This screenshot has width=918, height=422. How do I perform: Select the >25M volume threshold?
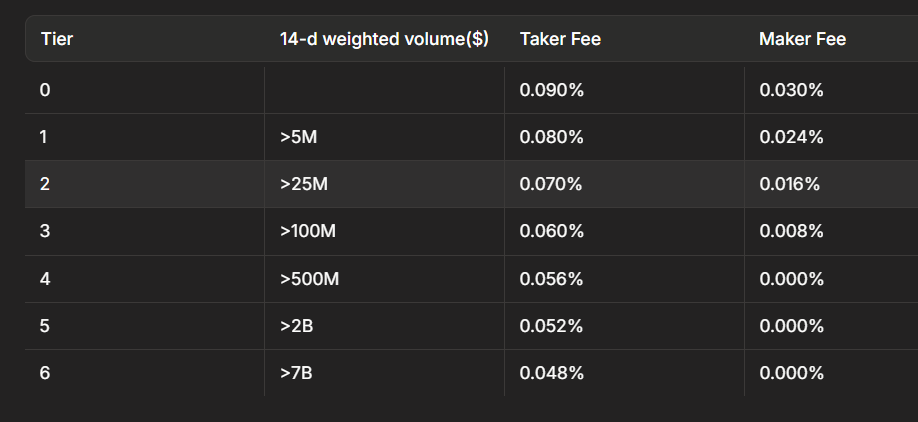(x=304, y=184)
